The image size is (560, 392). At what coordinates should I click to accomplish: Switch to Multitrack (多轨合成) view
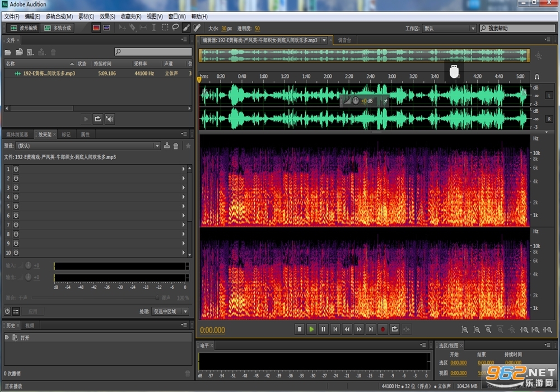click(58, 28)
